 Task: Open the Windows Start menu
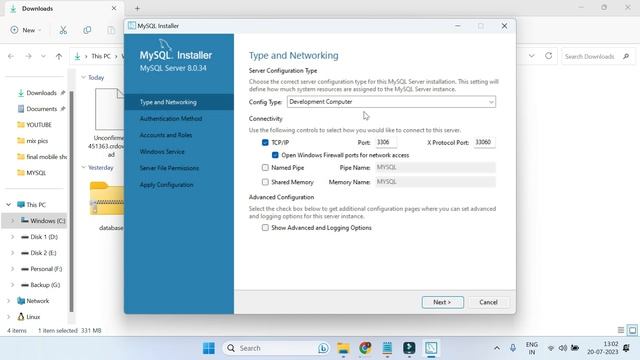point(209,348)
